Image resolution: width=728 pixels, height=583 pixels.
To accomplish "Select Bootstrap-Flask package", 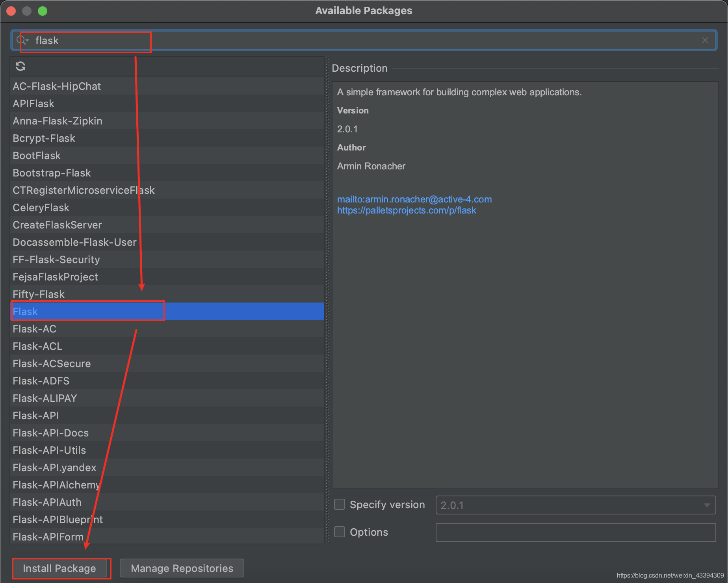I will click(x=167, y=173).
